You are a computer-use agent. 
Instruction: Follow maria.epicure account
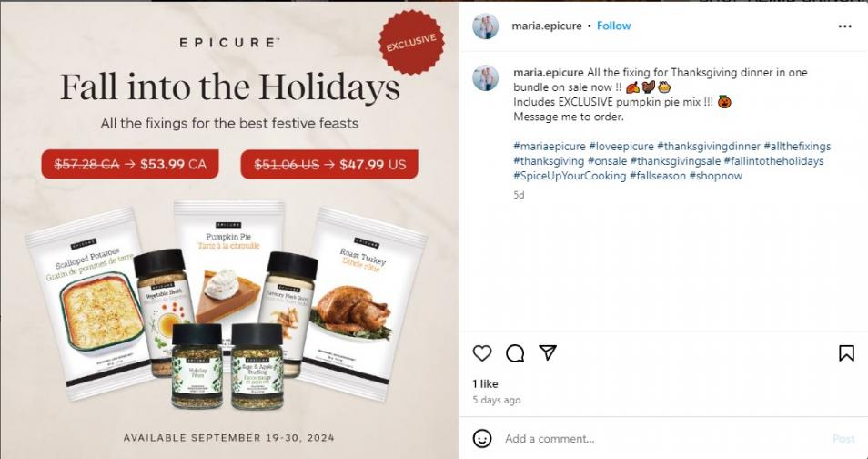pos(613,25)
